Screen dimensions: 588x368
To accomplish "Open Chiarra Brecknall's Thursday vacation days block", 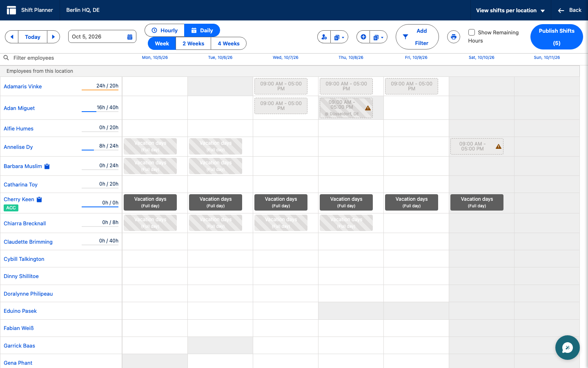I will click(346, 222).
